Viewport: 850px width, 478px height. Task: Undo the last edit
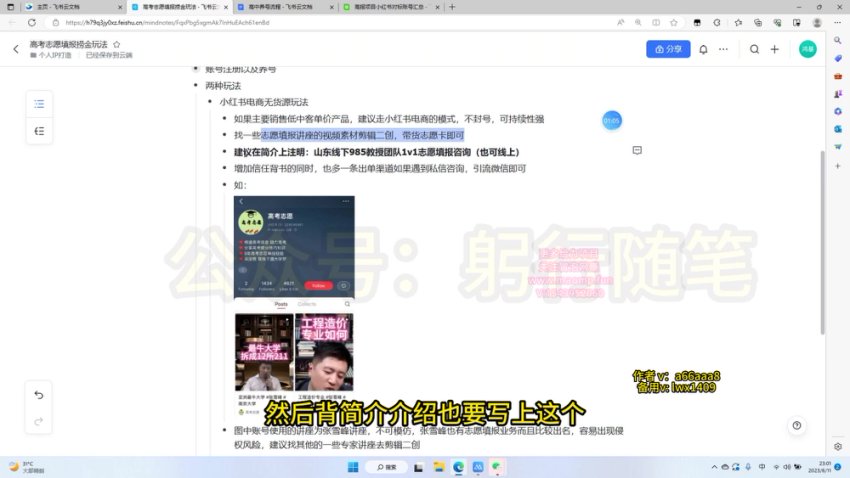(39, 394)
